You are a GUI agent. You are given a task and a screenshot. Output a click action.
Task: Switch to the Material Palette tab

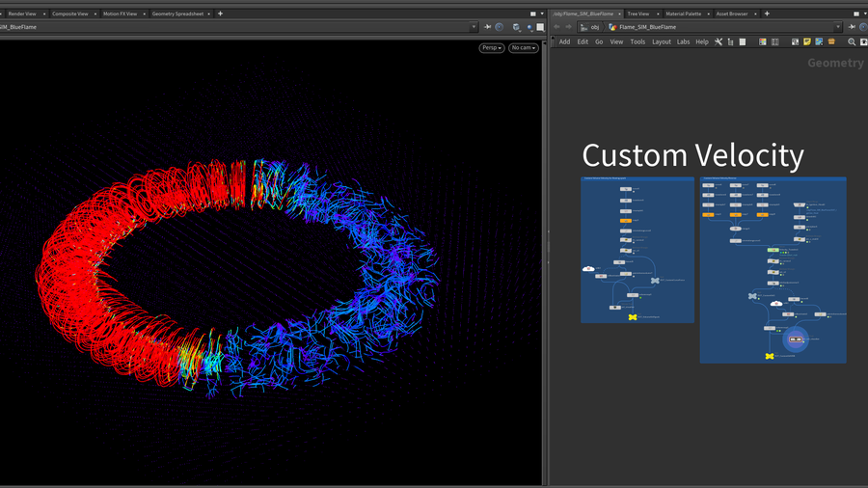point(683,14)
